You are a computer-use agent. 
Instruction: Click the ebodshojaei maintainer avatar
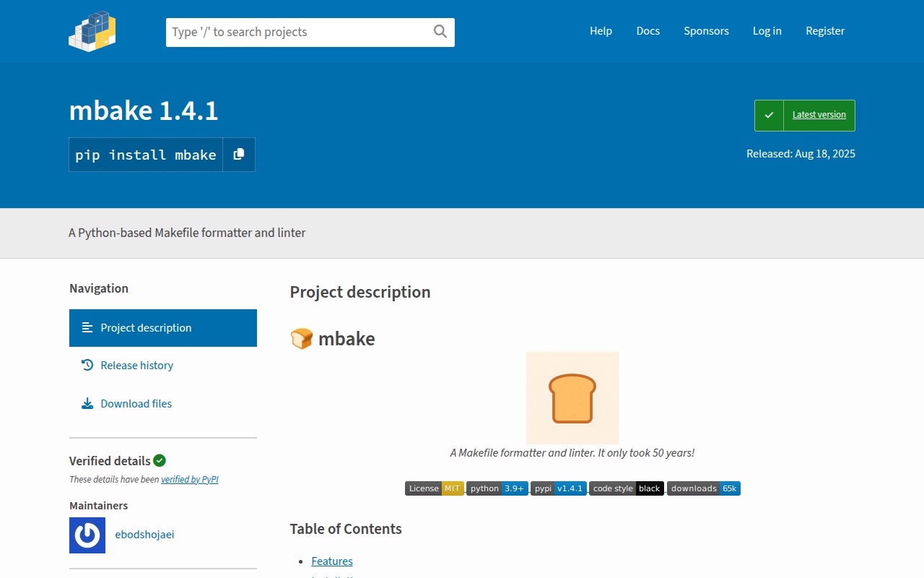click(87, 535)
